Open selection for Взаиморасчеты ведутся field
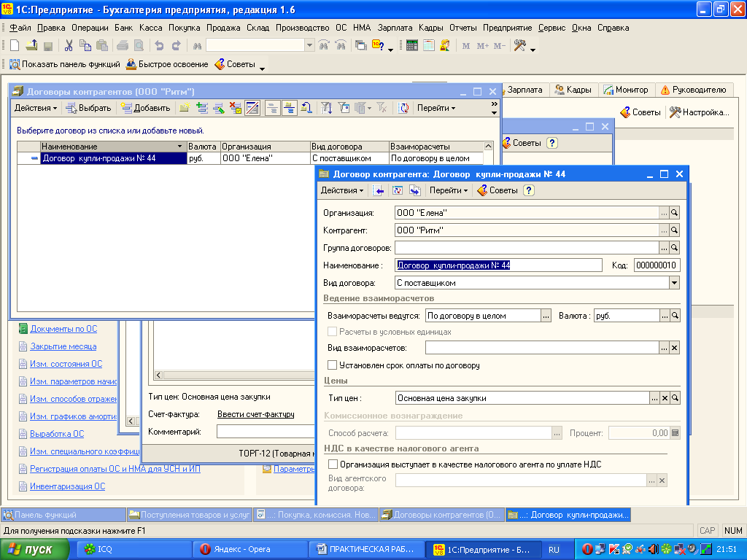 546,316
